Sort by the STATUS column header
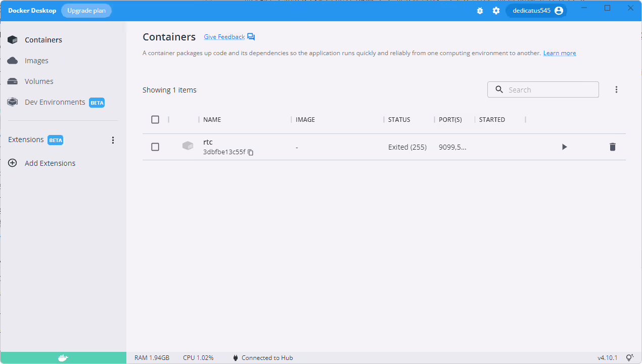The image size is (642, 364). tap(399, 120)
